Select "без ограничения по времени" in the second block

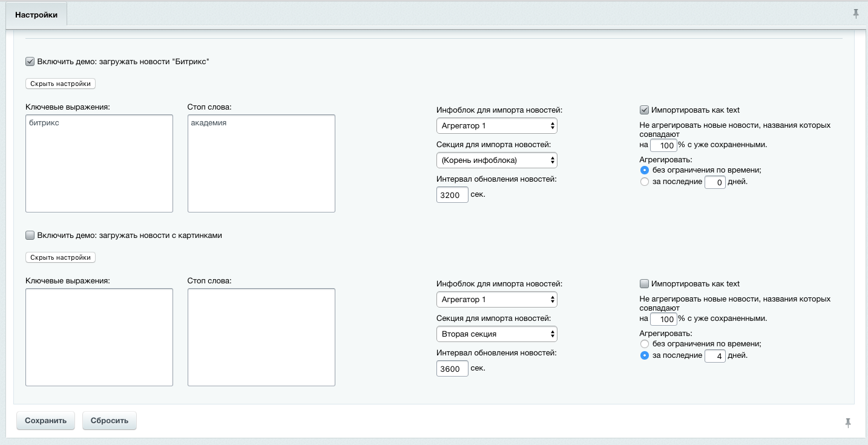pyautogui.click(x=645, y=343)
